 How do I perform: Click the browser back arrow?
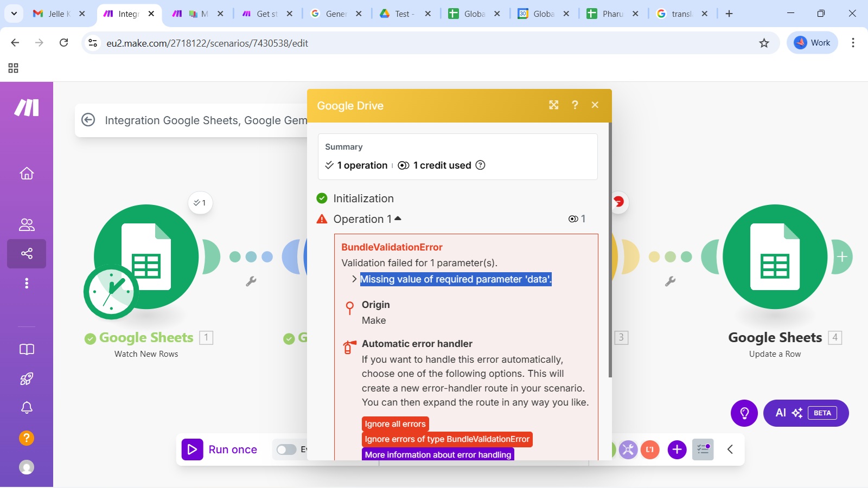(15, 43)
